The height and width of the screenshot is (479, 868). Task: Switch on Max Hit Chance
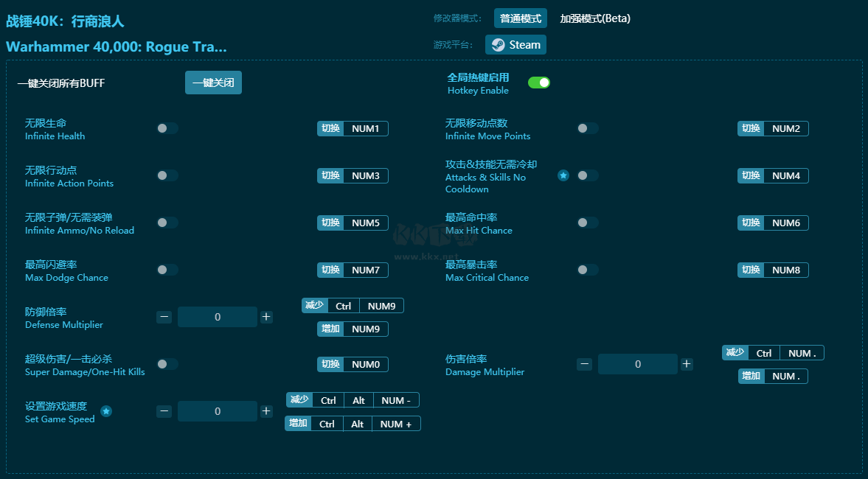point(587,223)
